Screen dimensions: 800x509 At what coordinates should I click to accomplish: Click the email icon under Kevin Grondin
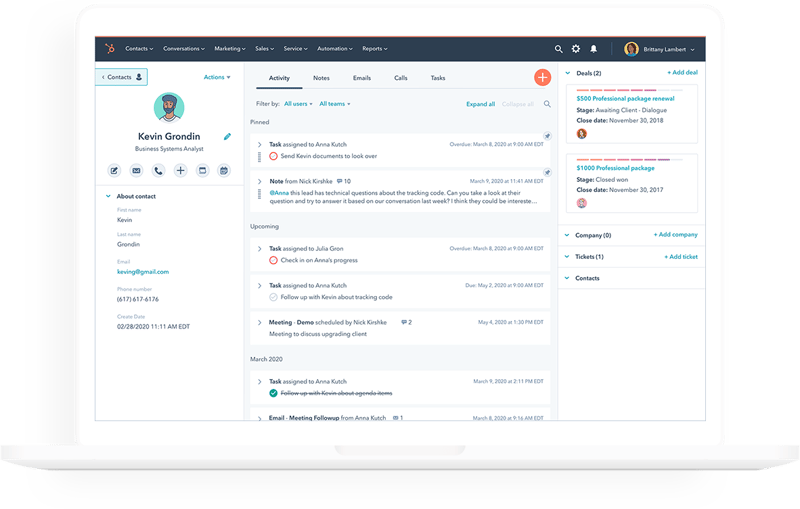[x=136, y=171]
